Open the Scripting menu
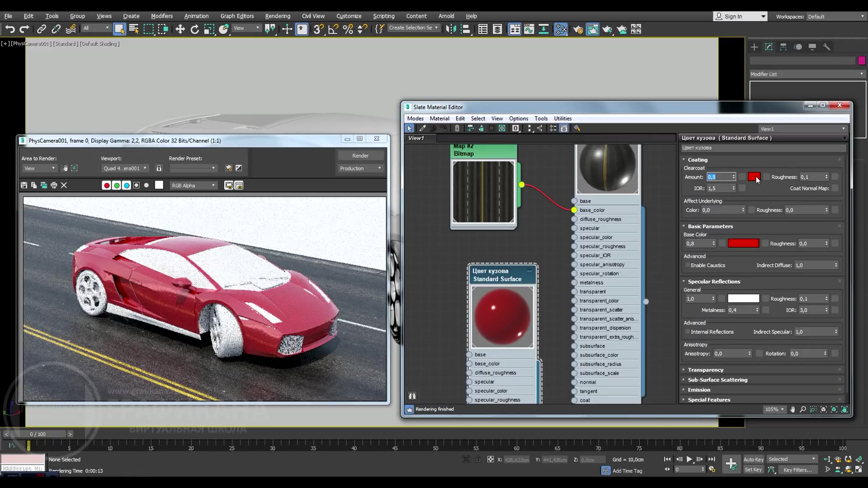Viewport: 868px width, 488px height. [x=383, y=16]
